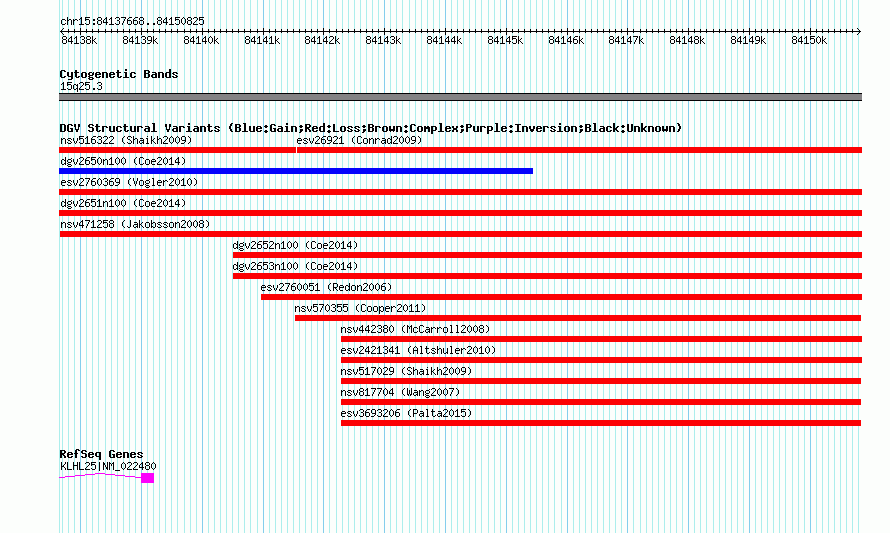Select the red esv2760051 loss bar

click(x=561, y=297)
